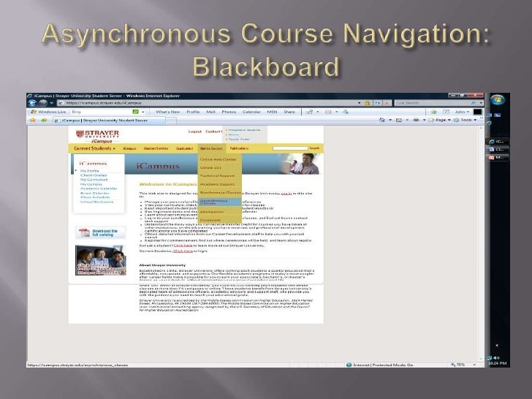This screenshot has height=399, width=532.
Task: Select Online 101 from dropdown menu
Action: [210, 167]
